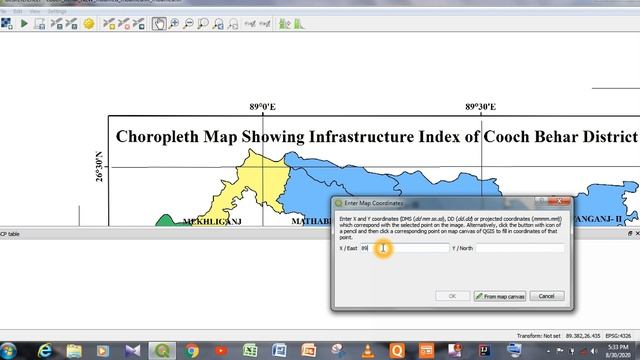
Task: Open PowerPoint from the taskbar
Action: (309, 351)
